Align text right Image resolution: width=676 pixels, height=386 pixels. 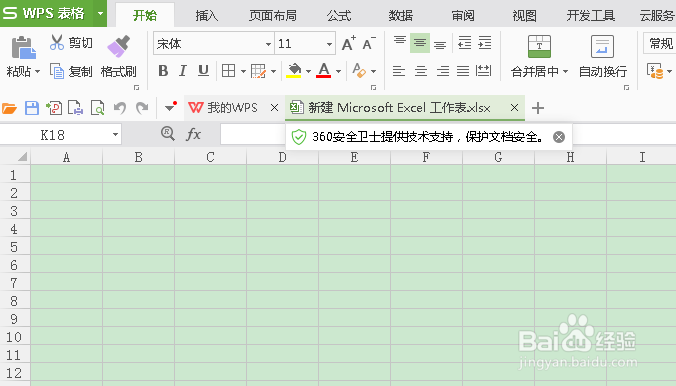pos(442,71)
